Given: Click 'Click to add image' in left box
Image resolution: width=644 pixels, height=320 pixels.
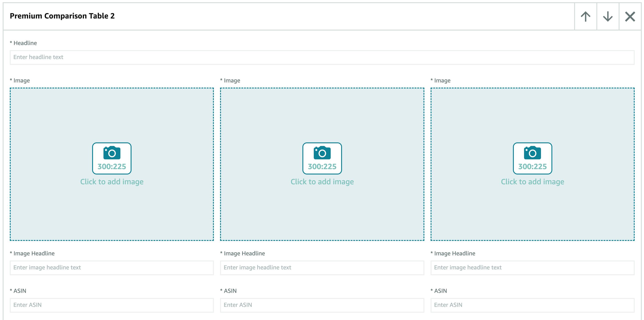Looking at the screenshot, I should [112, 182].
